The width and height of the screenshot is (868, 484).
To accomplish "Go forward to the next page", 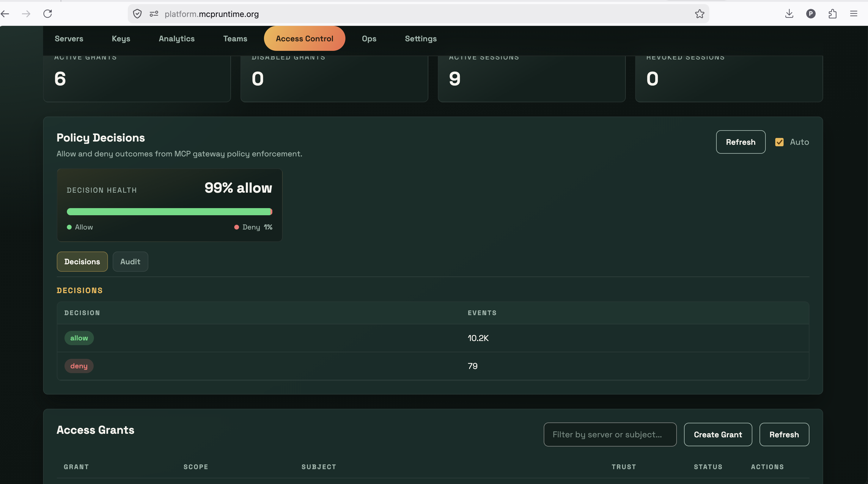I will point(26,14).
